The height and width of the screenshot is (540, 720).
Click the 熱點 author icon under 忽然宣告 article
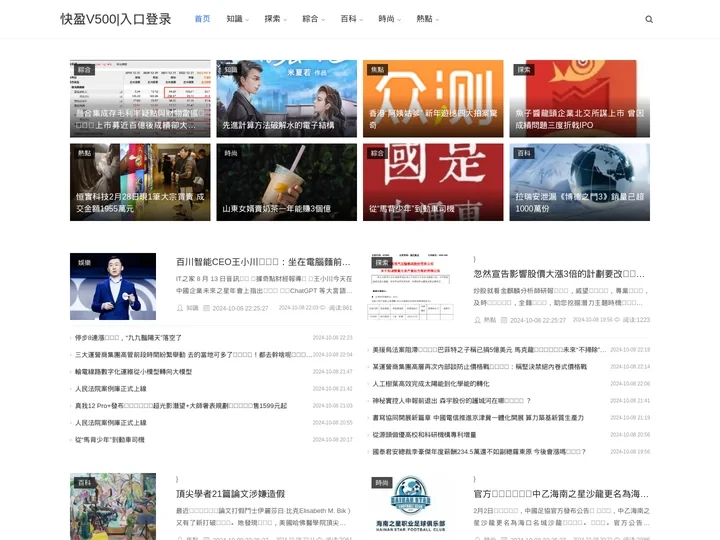(x=478, y=320)
